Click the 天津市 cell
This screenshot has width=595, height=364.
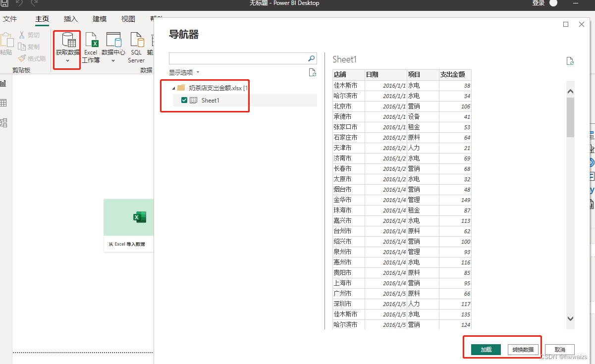tap(349, 148)
